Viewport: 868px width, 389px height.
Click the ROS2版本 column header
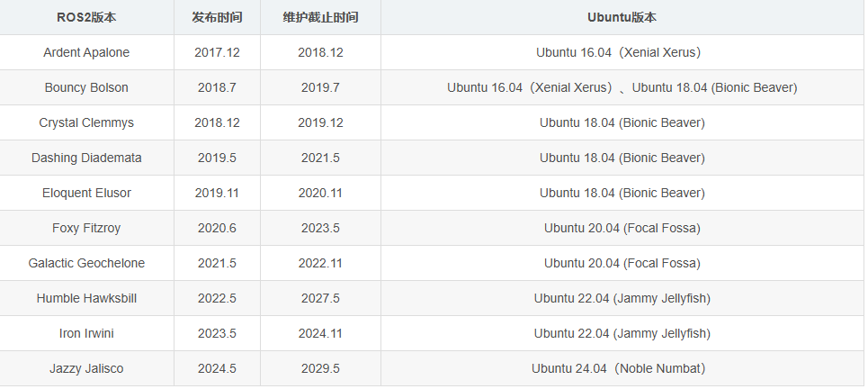(86, 18)
